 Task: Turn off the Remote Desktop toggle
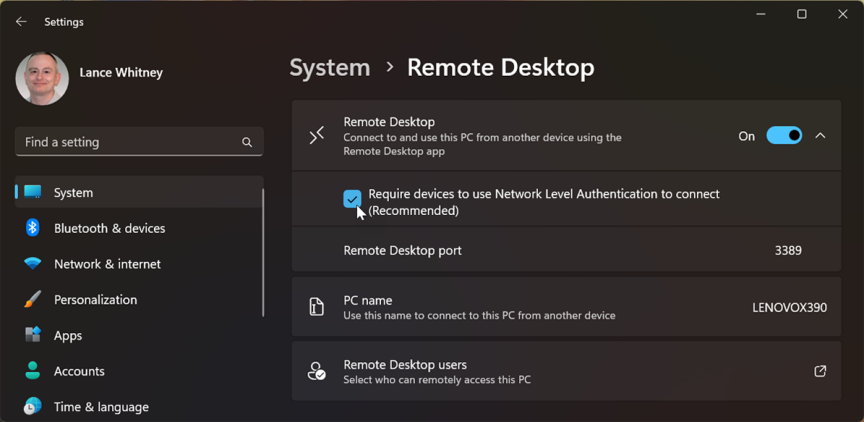[784, 136]
